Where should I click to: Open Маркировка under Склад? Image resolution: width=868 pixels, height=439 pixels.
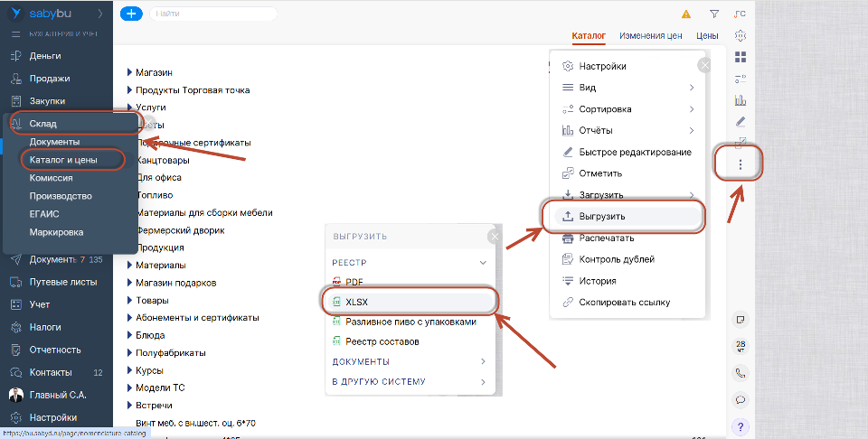click(56, 232)
